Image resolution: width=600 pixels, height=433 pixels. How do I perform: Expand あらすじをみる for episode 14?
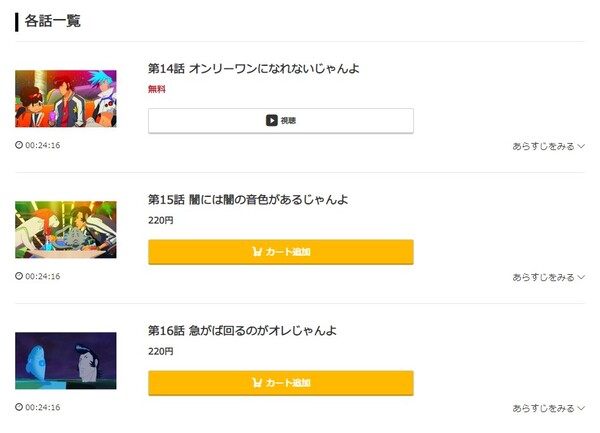[548, 146]
